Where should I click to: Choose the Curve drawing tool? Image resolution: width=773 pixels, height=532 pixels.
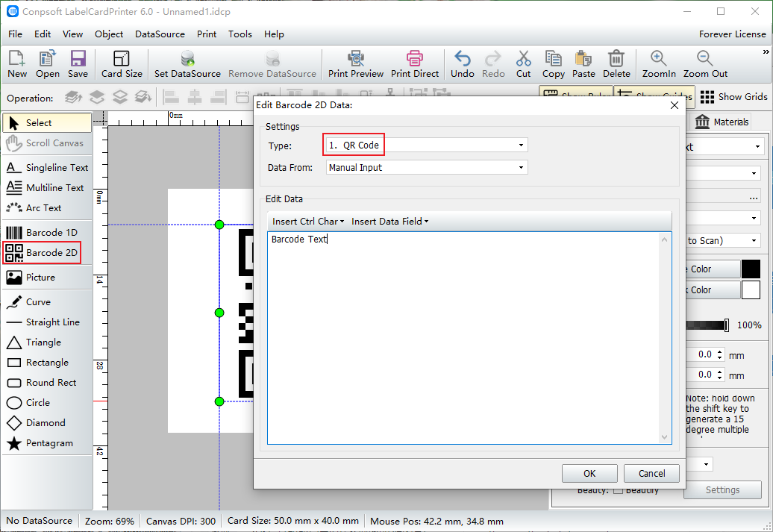pos(47,301)
